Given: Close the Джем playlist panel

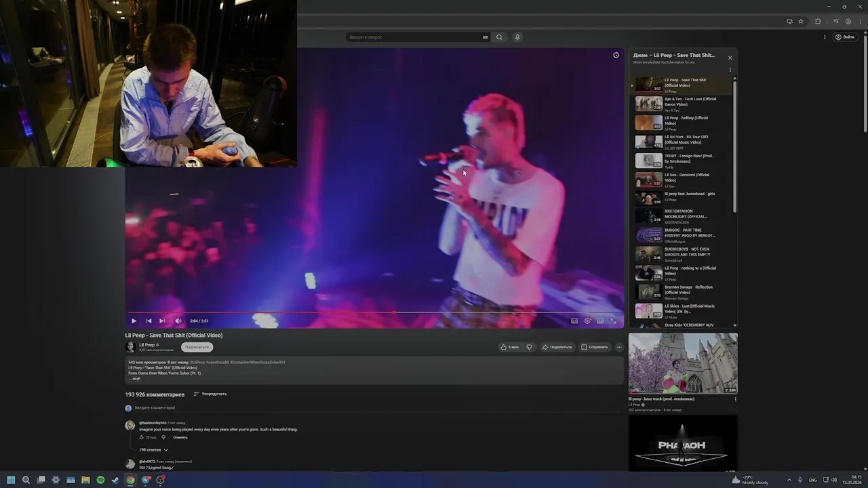Looking at the screenshot, I should [x=730, y=58].
